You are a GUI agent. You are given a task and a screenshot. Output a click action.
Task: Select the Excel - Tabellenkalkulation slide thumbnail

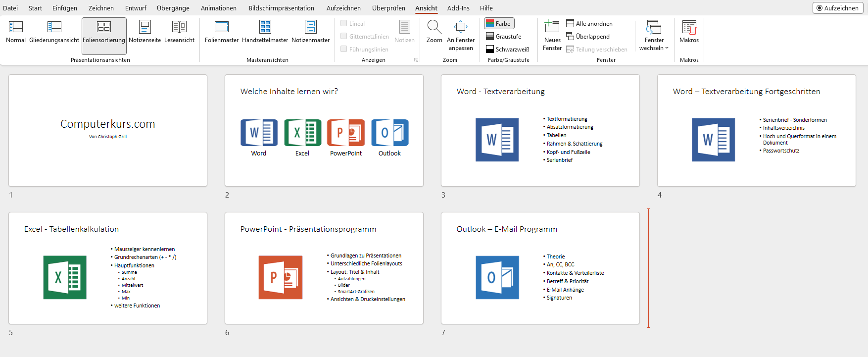pyautogui.click(x=108, y=268)
